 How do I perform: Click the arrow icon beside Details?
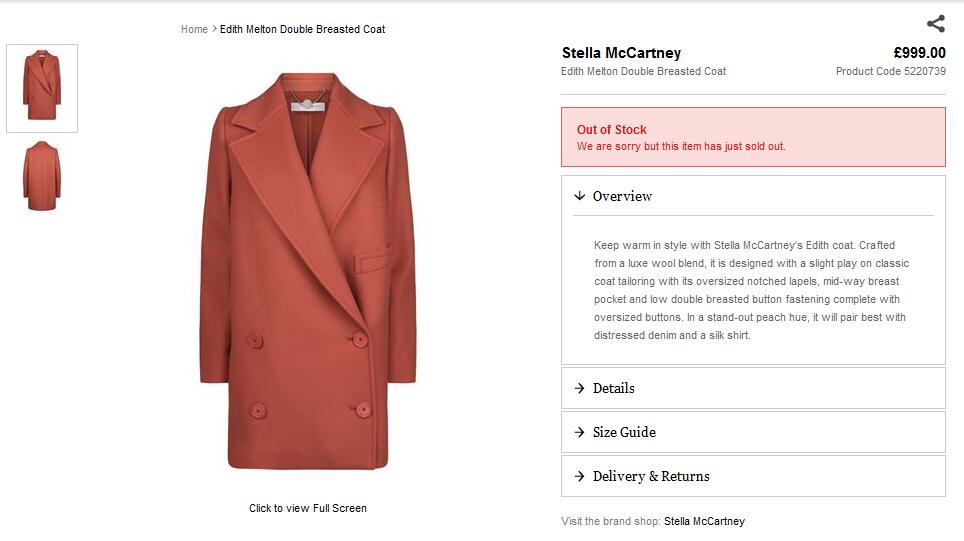[x=579, y=388]
